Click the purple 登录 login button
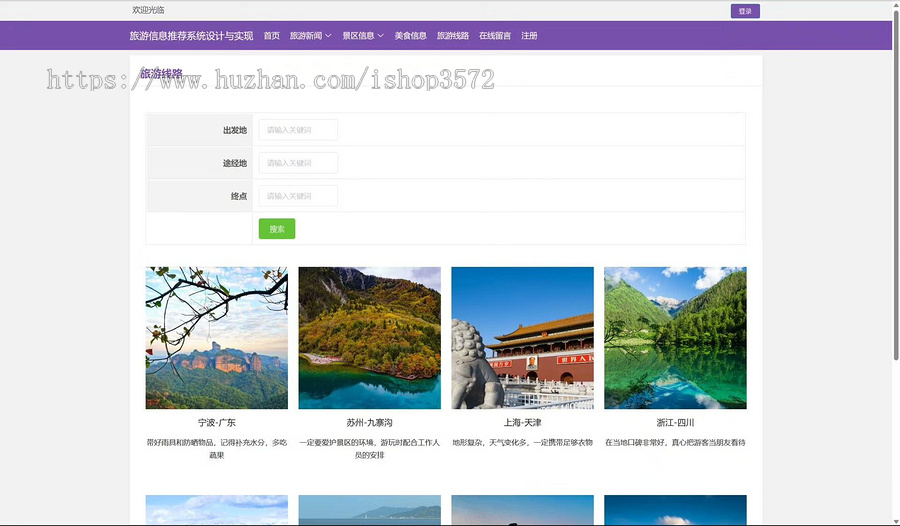This screenshot has height=526, width=900. [x=745, y=11]
